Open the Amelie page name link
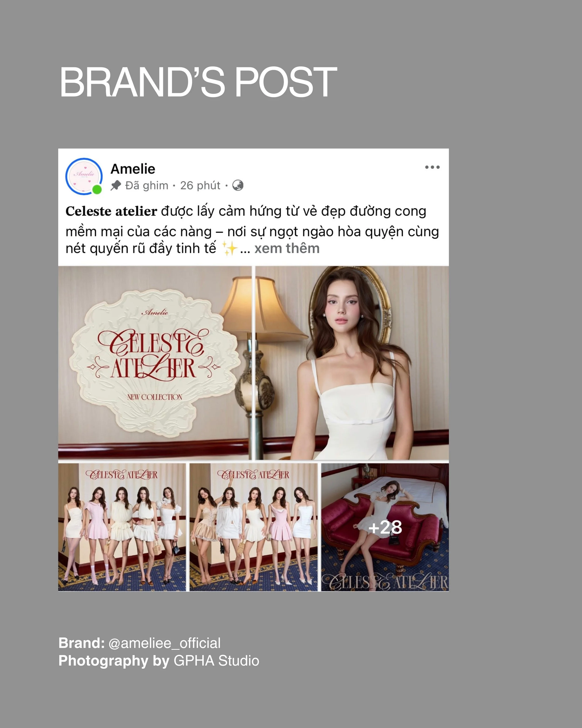The image size is (582, 728). click(133, 169)
